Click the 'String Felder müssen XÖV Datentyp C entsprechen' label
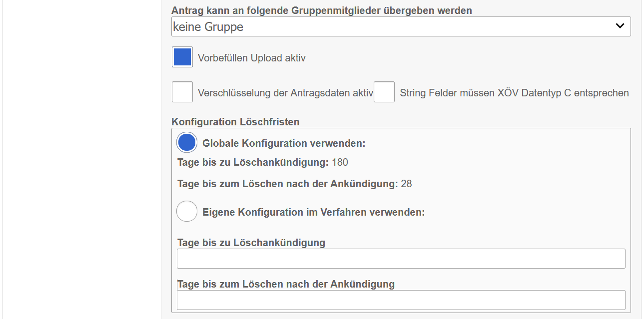The height and width of the screenshot is (319, 644). point(515,93)
